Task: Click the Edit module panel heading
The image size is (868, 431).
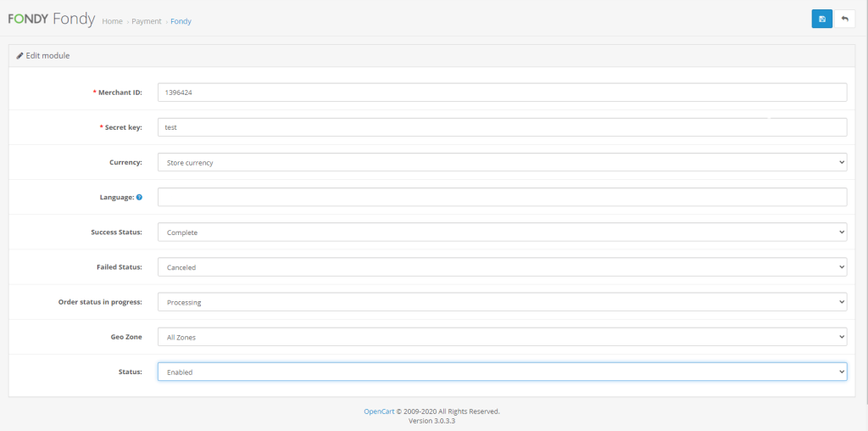Action: 47,55
